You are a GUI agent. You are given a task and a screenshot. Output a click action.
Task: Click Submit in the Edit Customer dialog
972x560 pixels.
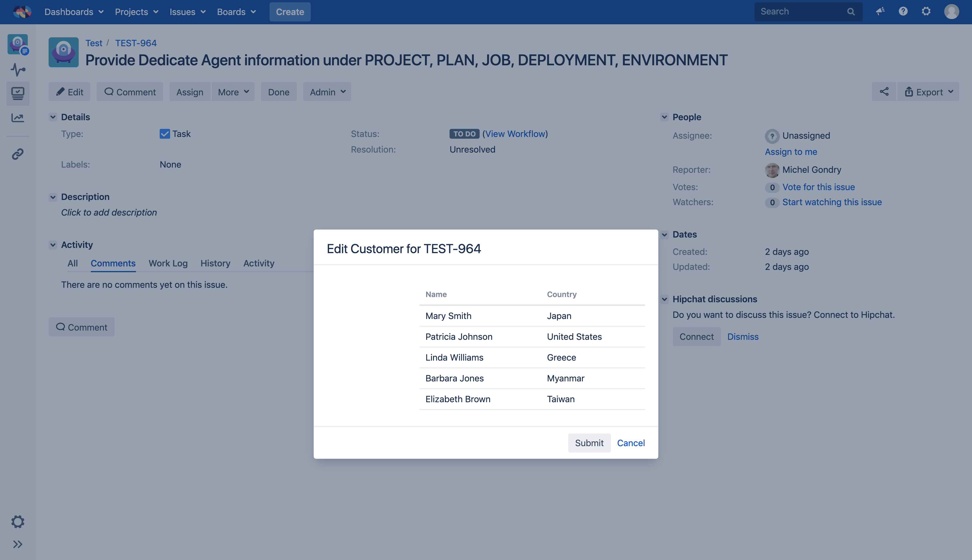click(589, 443)
